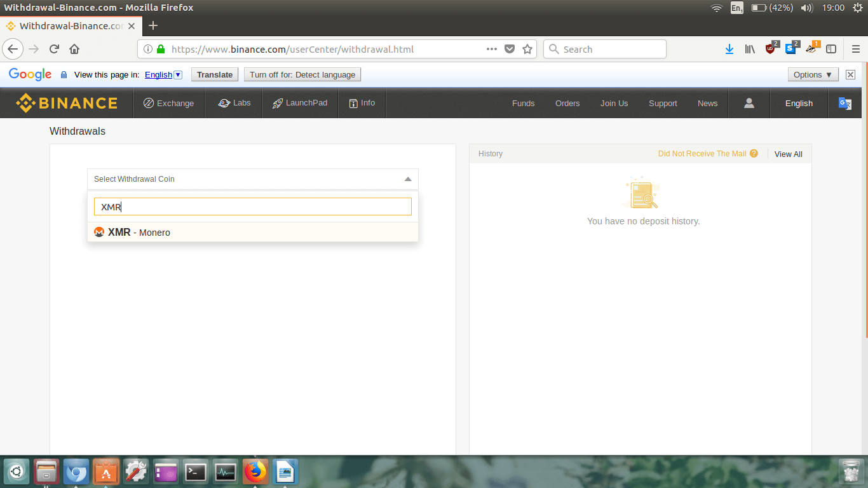
Task: Close the Withdrawal-Binance.com tab
Action: [x=133, y=26]
